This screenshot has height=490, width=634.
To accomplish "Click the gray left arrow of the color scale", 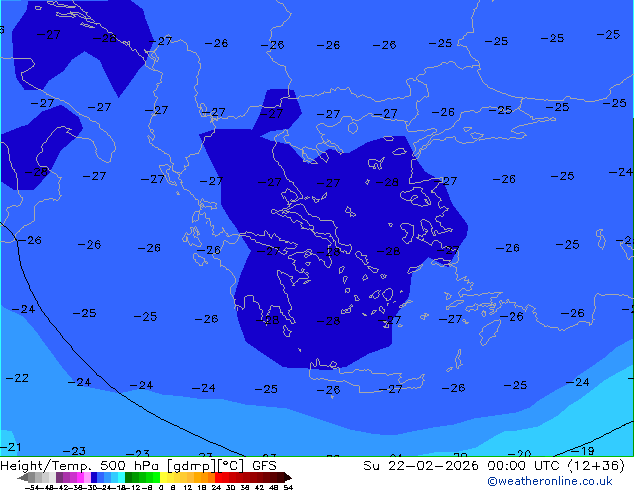I will click(23, 477).
